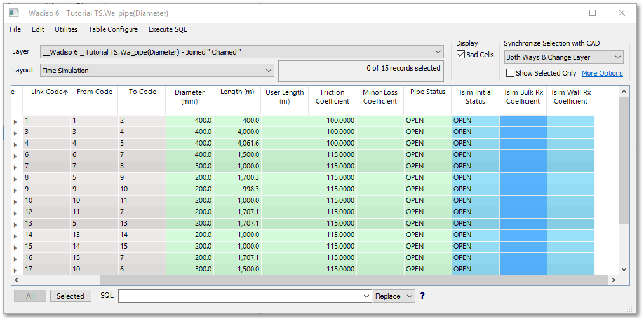The width and height of the screenshot is (644, 321).
Task: Click the window app icon in title bar
Action: click(x=13, y=13)
